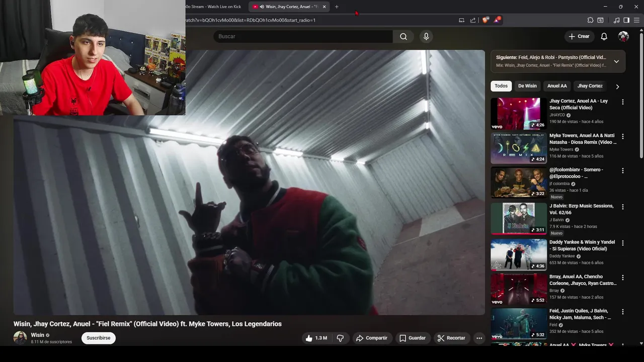Open the YouTube account avatar menu
Image resolution: width=644 pixels, height=362 pixels.
(x=623, y=36)
